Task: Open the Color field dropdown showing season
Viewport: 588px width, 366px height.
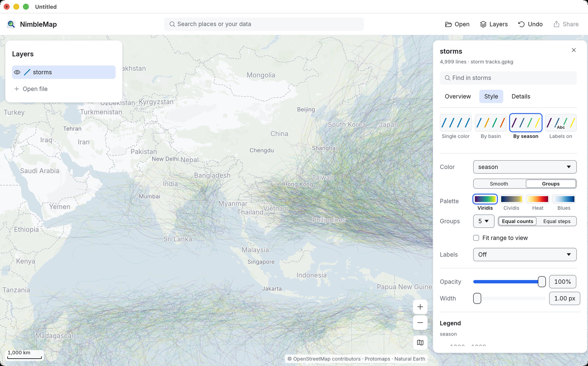Action: (x=525, y=167)
